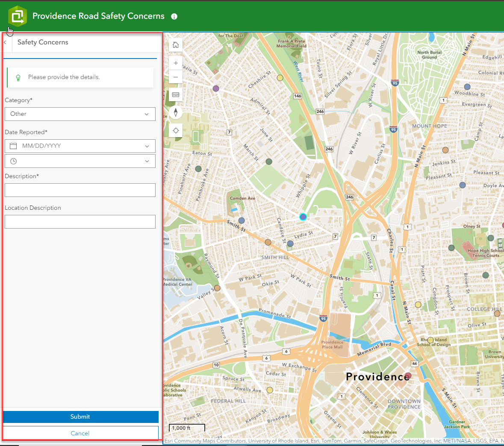Reset map orientation with the compass icon
Screen dimensions: 504x446
[x=175, y=112]
